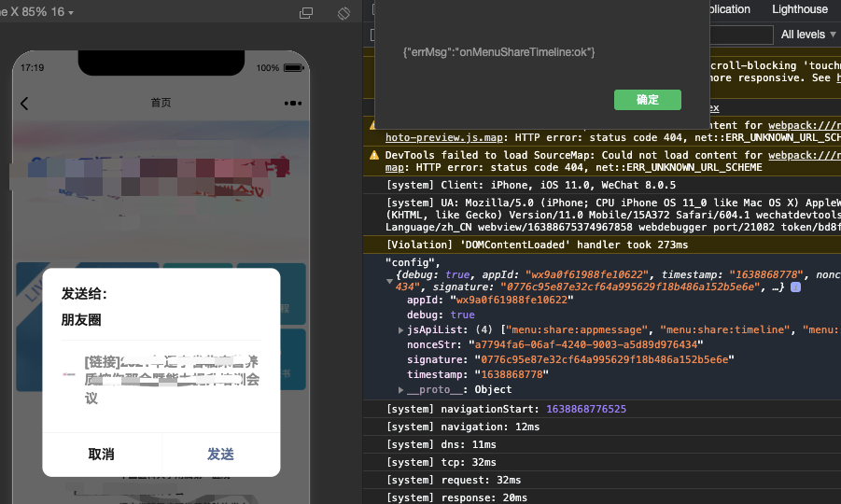Click the duplicate window icon in simulator toolbar
This screenshot has width=841, height=504.
coord(306,13)
